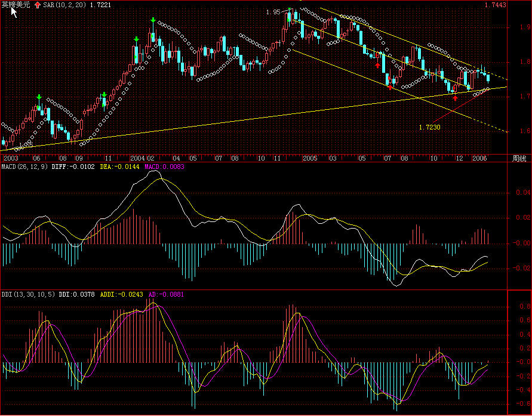532x416 pixels.
Task: Select the 1.95 high annotation
Action: click(273, 12)
